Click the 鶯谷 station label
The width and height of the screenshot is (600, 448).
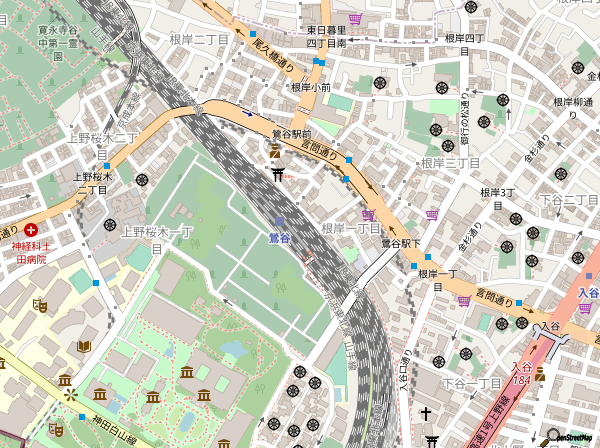(279, 237)
